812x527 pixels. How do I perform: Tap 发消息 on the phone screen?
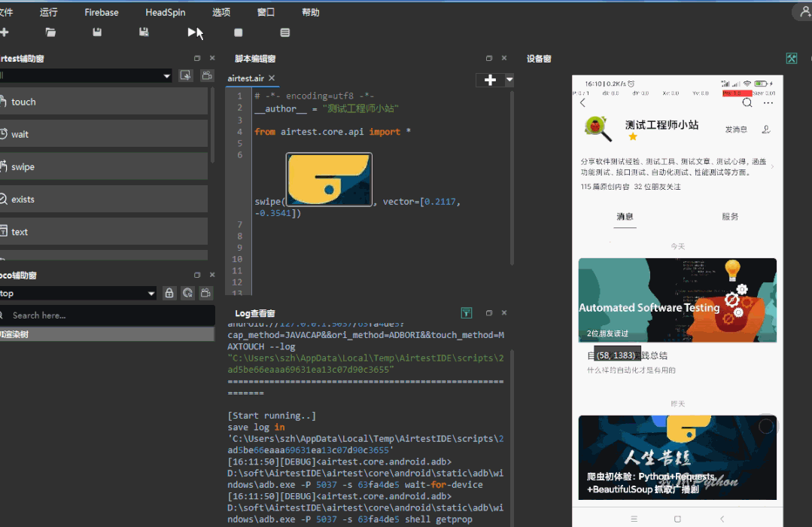click(x=736, y=129)
